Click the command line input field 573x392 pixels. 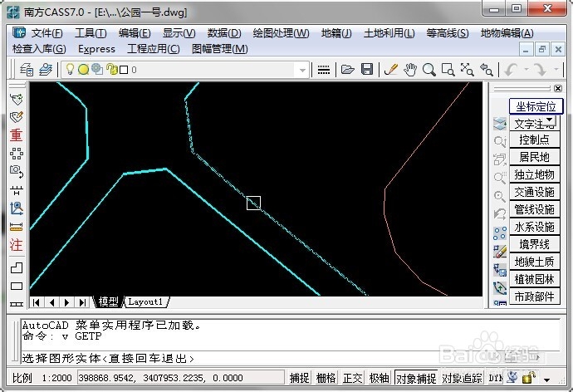tap(291, 358)
